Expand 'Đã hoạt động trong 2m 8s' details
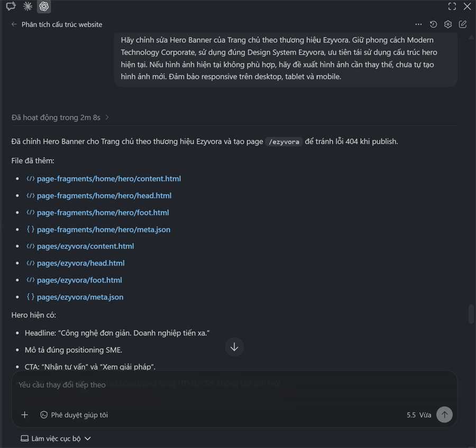The image size is (476, 448). pos(60,117)
